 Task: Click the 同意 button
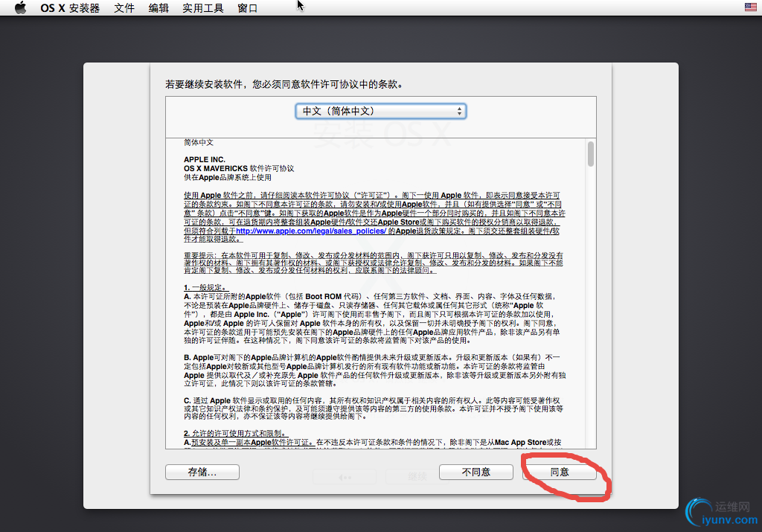click(x=560, y=472)
